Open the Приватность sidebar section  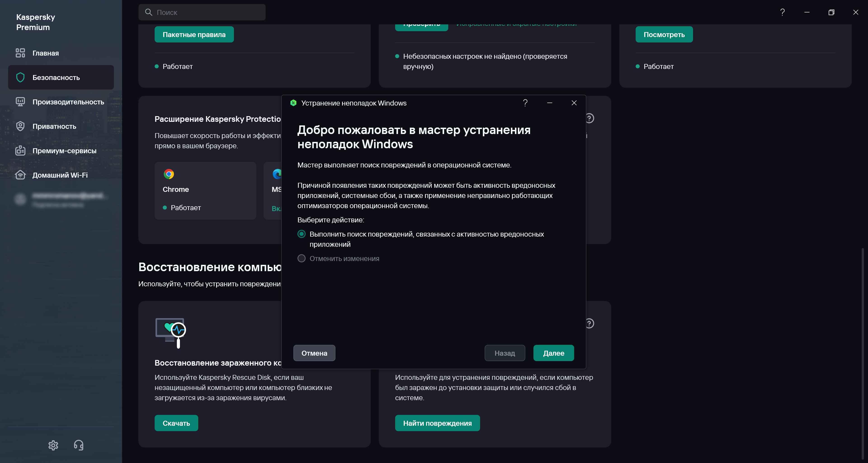[x=54, y=126]
